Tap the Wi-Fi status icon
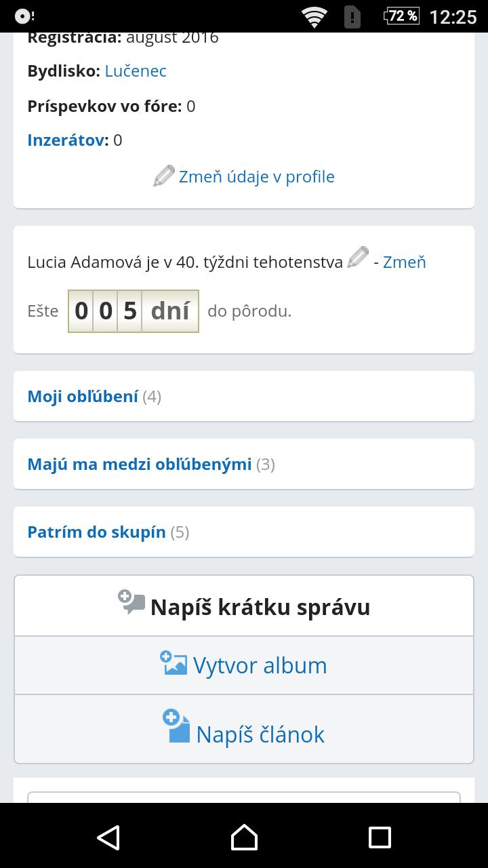The height and width of the screenshot is (868, 488). [x=314, y=16]
